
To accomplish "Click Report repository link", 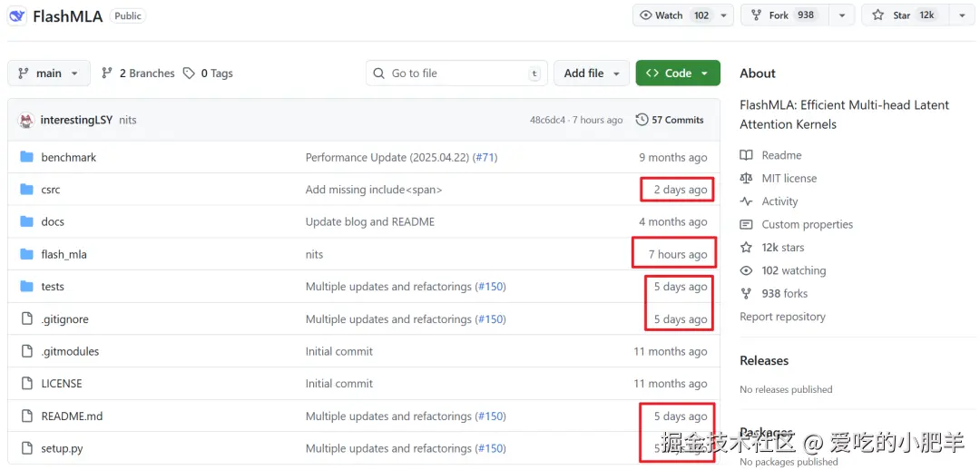I will tap(782, 317).
